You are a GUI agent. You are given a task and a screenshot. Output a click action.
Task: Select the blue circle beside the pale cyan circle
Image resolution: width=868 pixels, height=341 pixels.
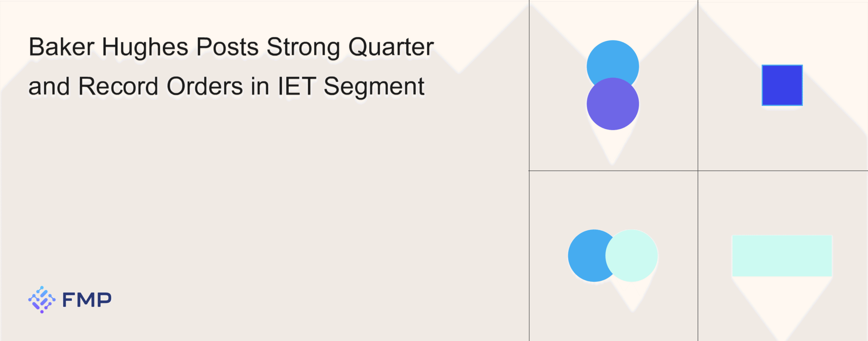pyautogui.click(x=586, y=255)
